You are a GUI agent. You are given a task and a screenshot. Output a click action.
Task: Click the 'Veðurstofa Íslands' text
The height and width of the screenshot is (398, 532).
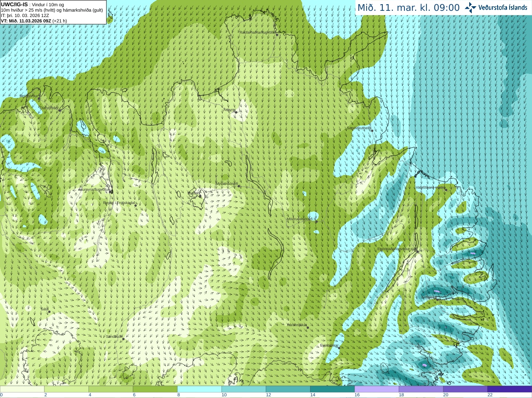(503, 7)
